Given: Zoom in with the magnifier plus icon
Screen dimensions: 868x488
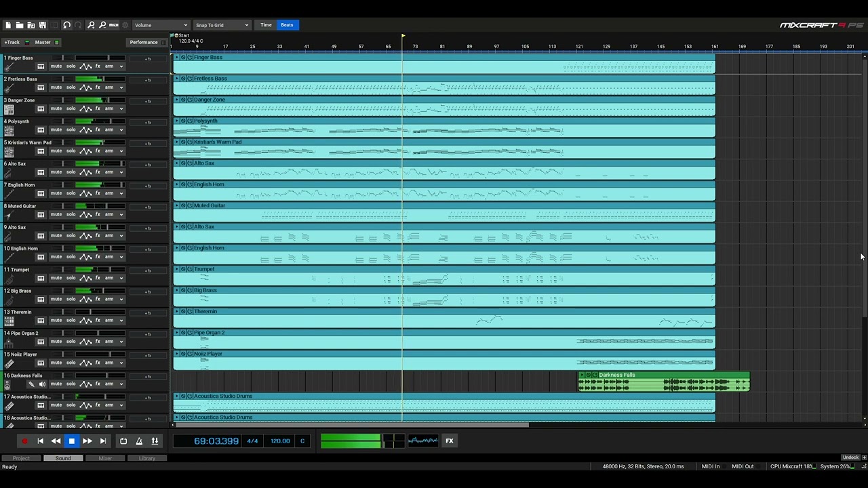Looking at the screenshot, I should (x=91, y=25).
